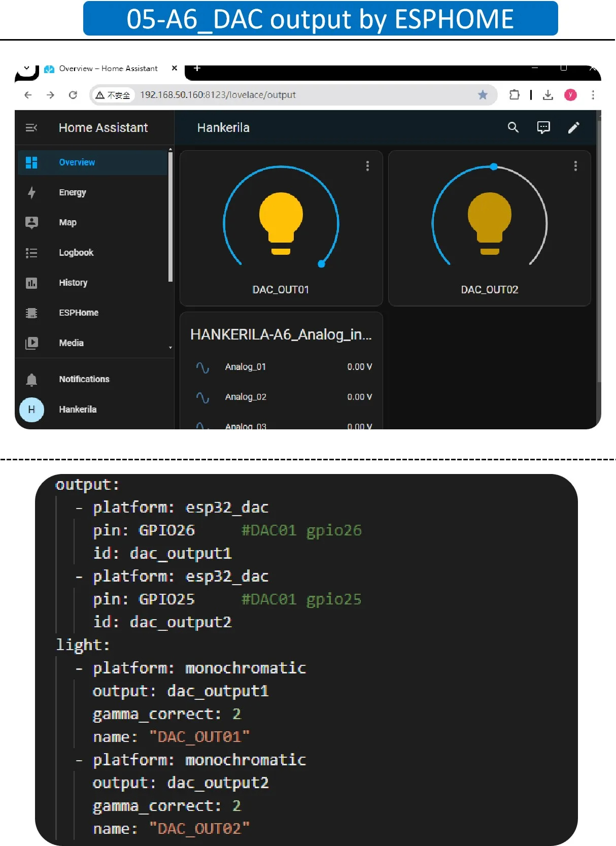Open Logbook list icon
The width and height of the screenshot is (616, 846).
pos(31,253)
